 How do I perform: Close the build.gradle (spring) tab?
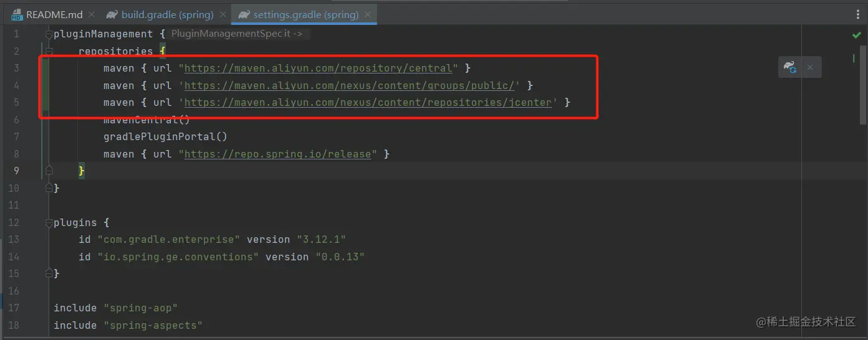(222, 14)
